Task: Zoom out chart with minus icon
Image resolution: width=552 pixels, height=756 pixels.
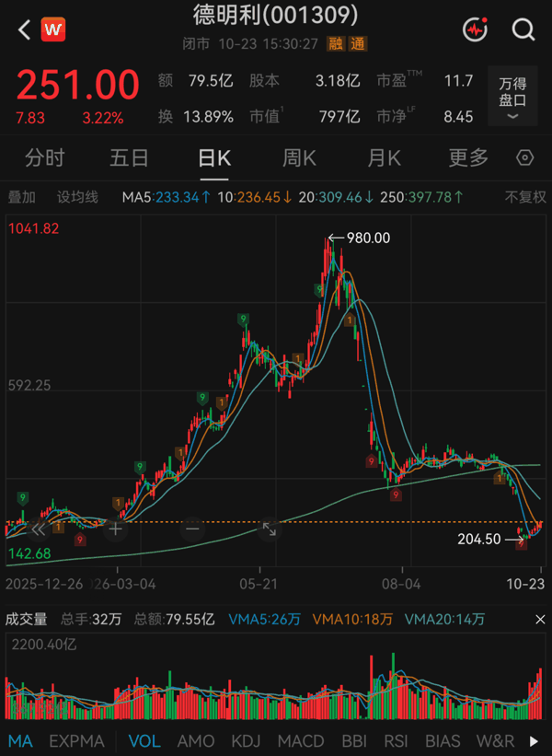Action: pyautogui.click(x=192, y=529)
